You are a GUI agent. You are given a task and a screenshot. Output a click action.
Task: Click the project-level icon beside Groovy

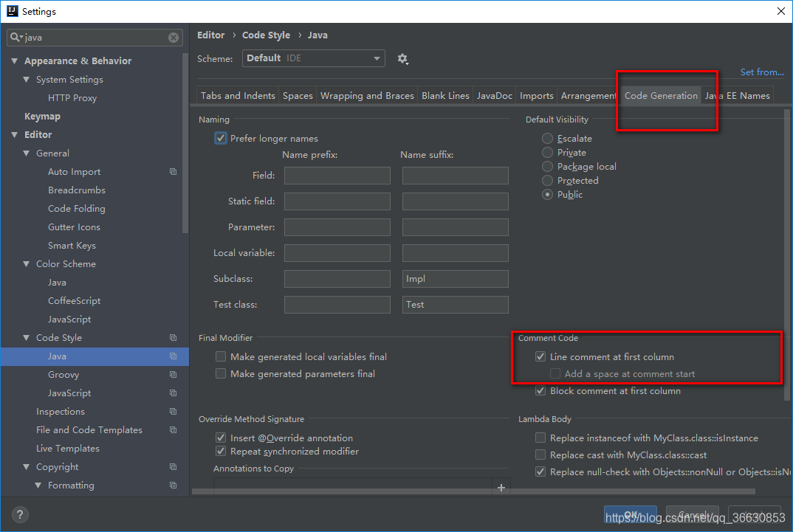click(x=173, y=374)
